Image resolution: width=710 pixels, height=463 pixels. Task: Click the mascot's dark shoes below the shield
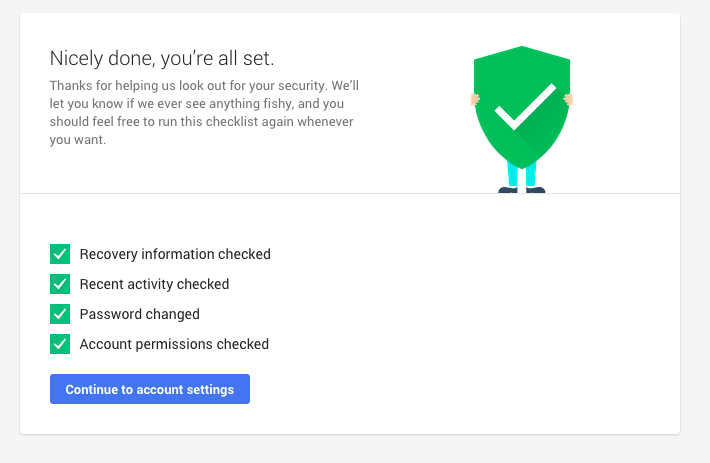point(522,189)
